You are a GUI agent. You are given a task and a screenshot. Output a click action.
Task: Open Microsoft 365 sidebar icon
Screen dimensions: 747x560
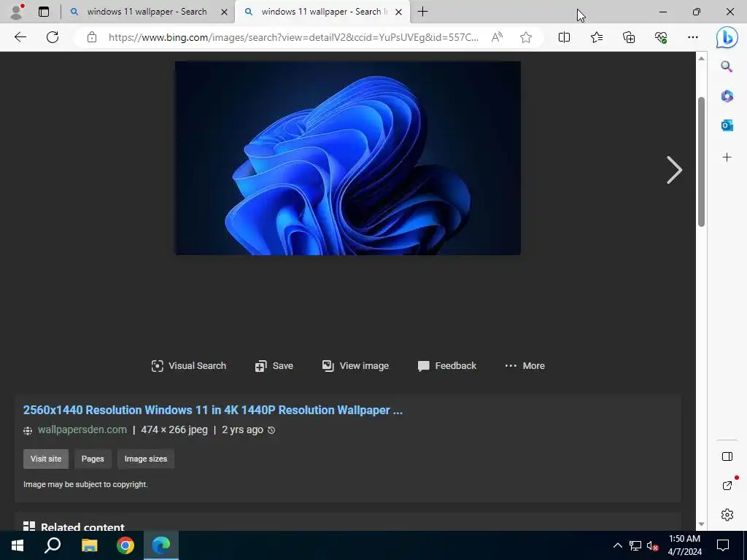tap(727, 96)
